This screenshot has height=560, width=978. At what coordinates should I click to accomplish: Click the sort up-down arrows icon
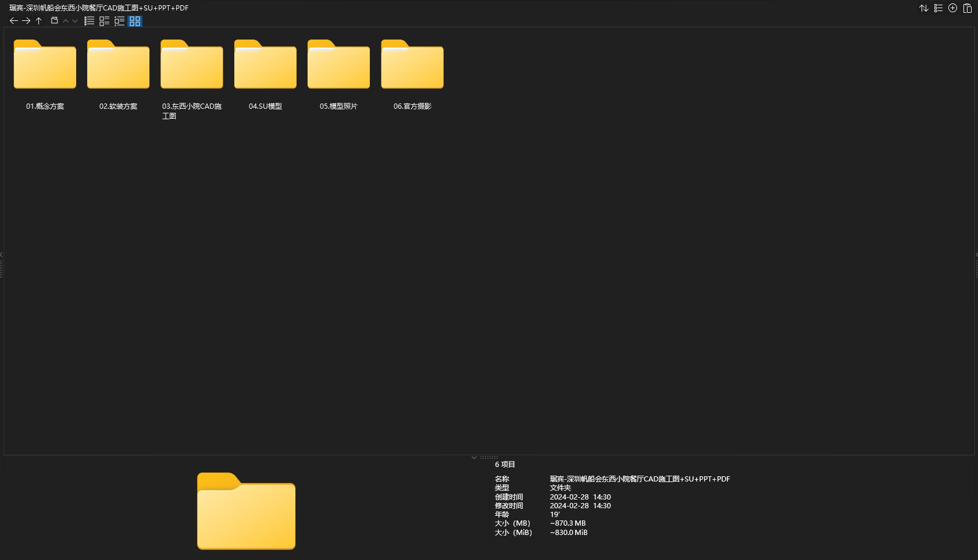(x=923, y=8)
